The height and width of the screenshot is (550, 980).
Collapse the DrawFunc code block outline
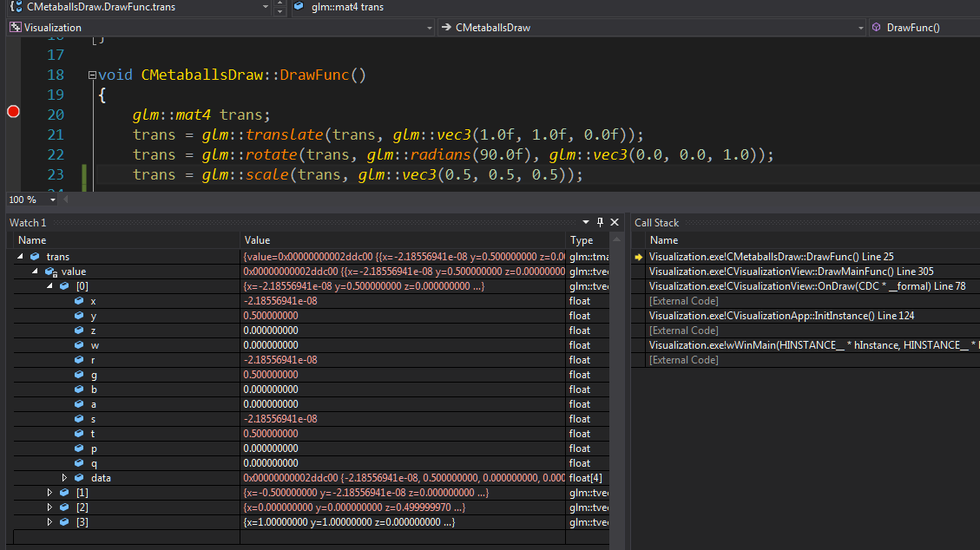pos(92,75)
